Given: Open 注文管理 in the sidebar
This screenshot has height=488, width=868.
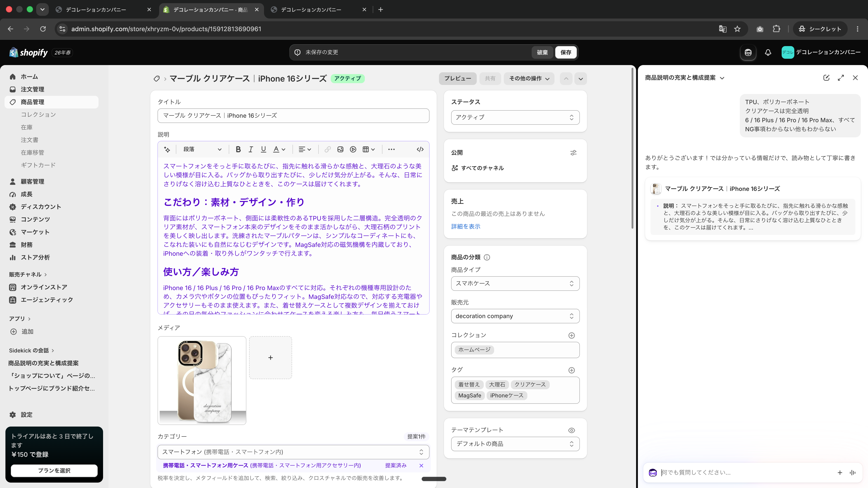Looking at the screenshot, I should [x=52, y=89].
